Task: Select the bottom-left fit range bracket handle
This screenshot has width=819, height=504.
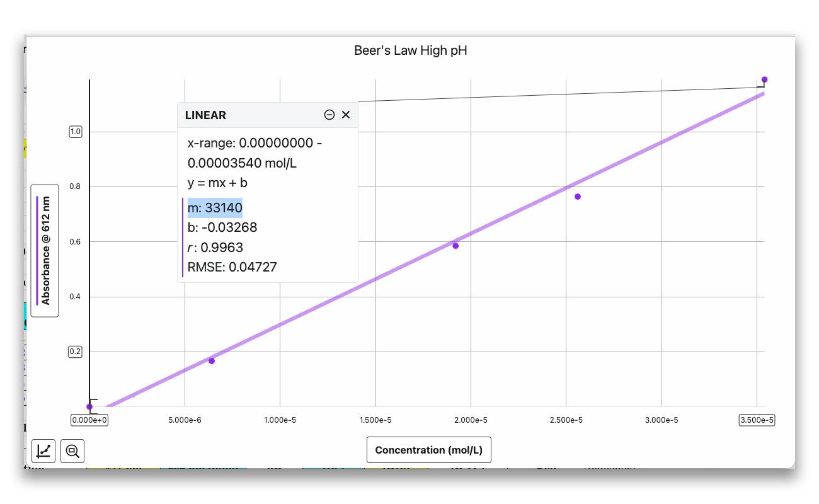Action: (93, 401)
